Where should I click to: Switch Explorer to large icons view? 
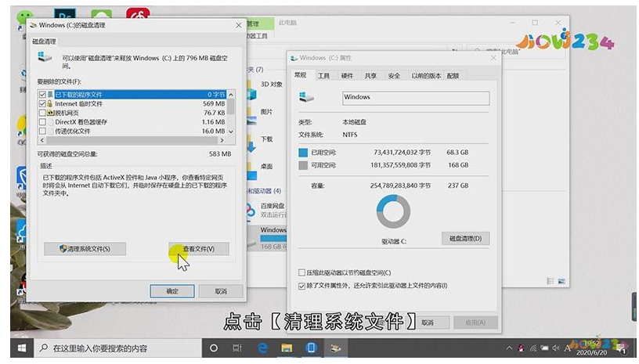[561, 281]
